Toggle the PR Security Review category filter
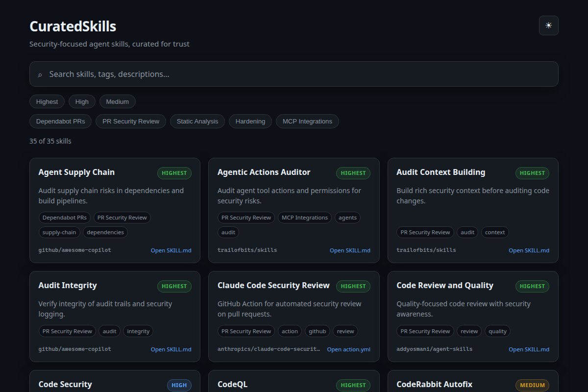The width and height of the screenshot is (588, 392). click(131, 122)
